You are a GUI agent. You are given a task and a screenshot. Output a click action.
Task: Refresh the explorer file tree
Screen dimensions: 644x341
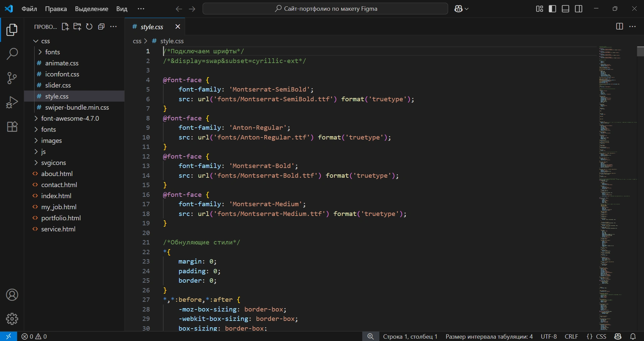pyautogui.click(x=89, y=27)
